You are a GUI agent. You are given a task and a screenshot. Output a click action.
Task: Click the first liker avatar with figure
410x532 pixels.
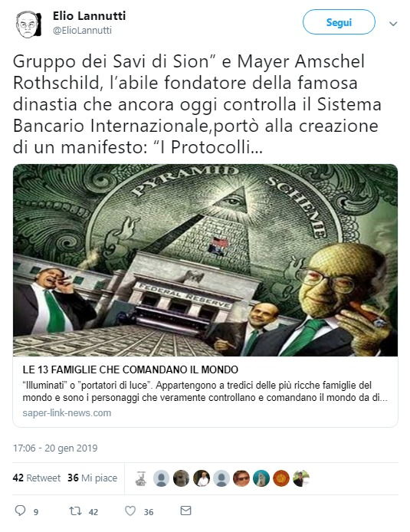pyautogui.click(x=141, y=479)
